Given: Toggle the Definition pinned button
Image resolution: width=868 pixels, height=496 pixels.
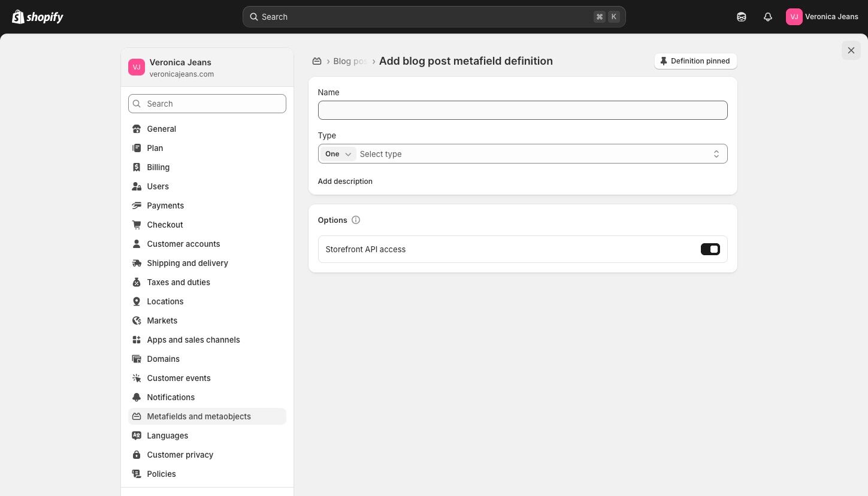Looking at the screenshot, I should pos(695,61).
